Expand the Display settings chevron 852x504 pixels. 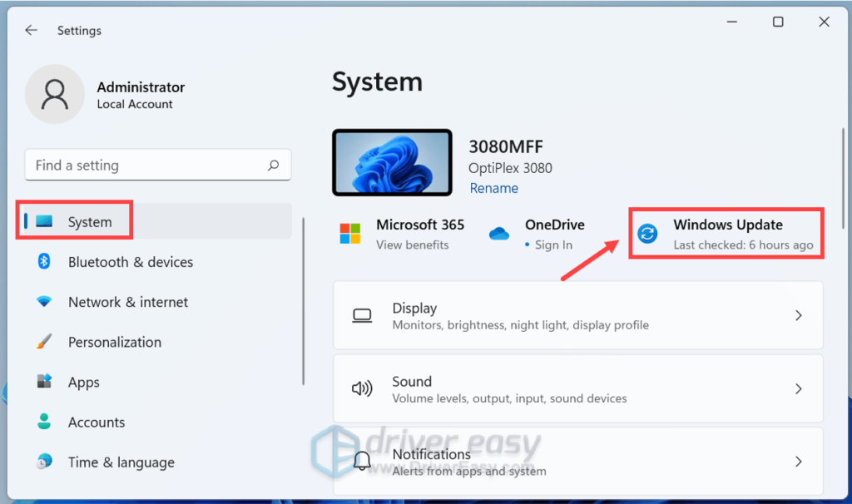(x=798, y=316)
